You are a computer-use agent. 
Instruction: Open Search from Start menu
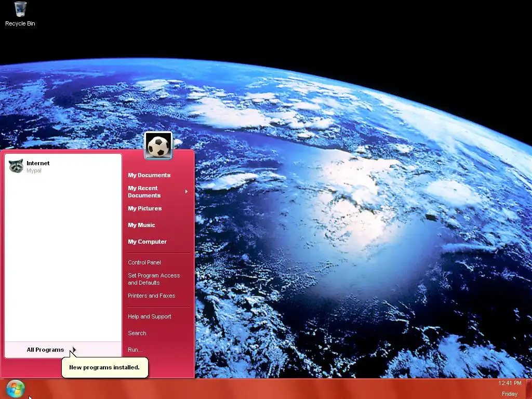pos(137,333)
